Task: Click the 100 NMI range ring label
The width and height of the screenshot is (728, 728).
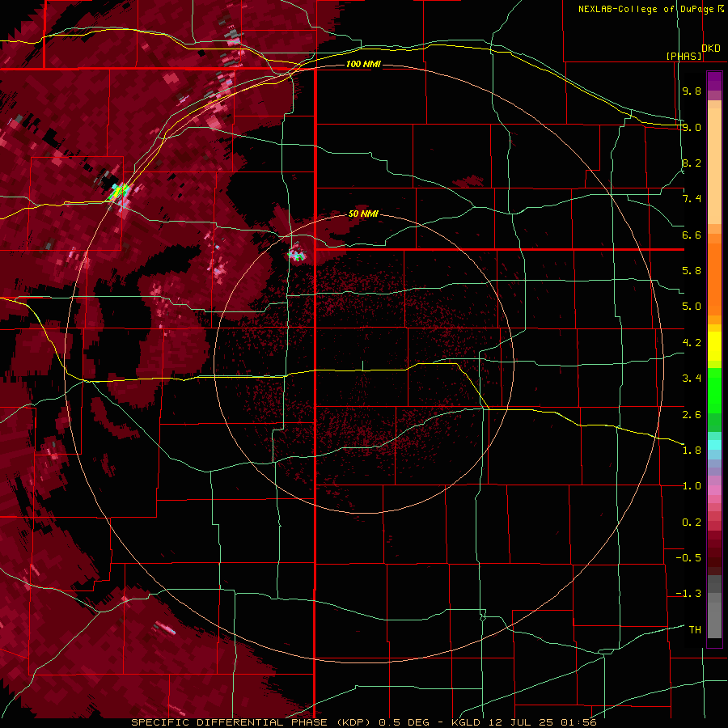Action: click(363, 64)
